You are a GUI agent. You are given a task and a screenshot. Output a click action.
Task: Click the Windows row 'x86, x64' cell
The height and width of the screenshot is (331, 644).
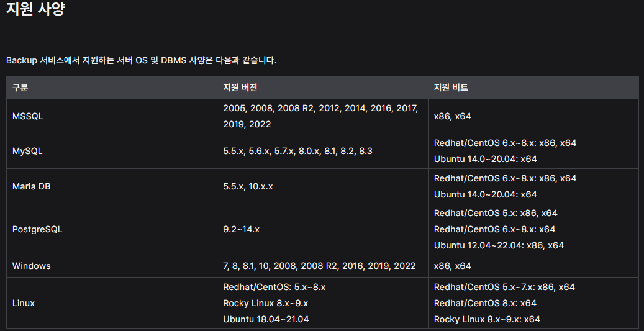tap(453, 266)
